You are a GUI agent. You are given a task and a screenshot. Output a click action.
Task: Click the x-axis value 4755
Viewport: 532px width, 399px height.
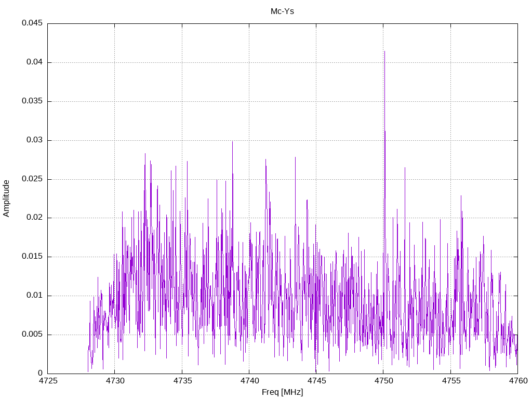click(x=451, y=381)
